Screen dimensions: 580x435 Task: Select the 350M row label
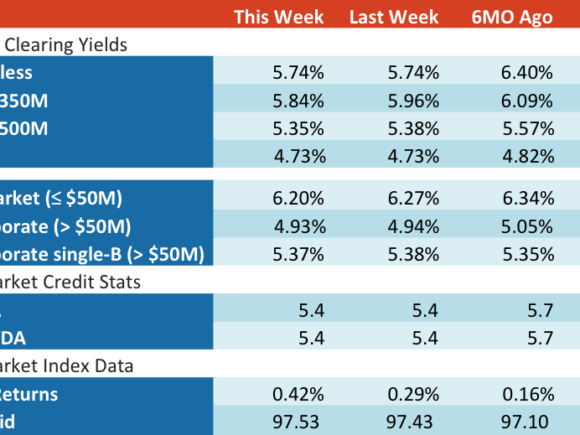pos(24,101)
